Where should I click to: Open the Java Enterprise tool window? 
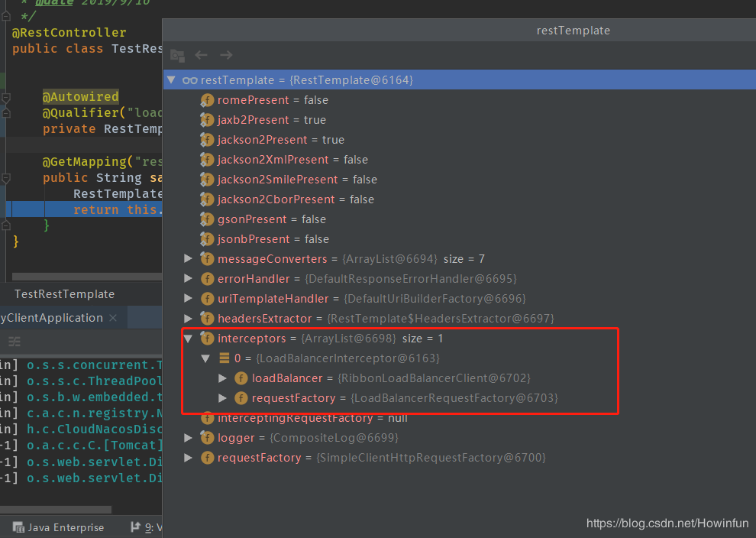[x=65, y=527]
